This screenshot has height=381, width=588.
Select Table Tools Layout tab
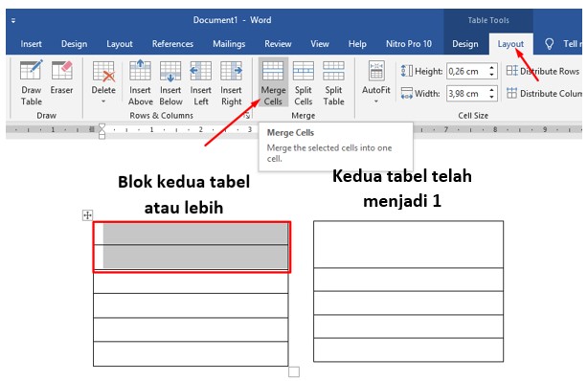pos(510,44)
